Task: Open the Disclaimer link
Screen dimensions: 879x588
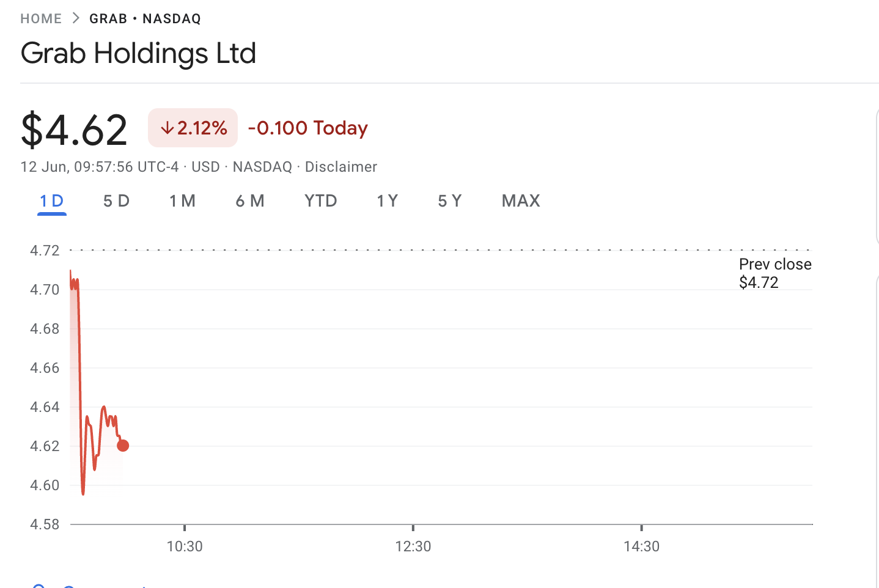Action: [x=341, y=167]
